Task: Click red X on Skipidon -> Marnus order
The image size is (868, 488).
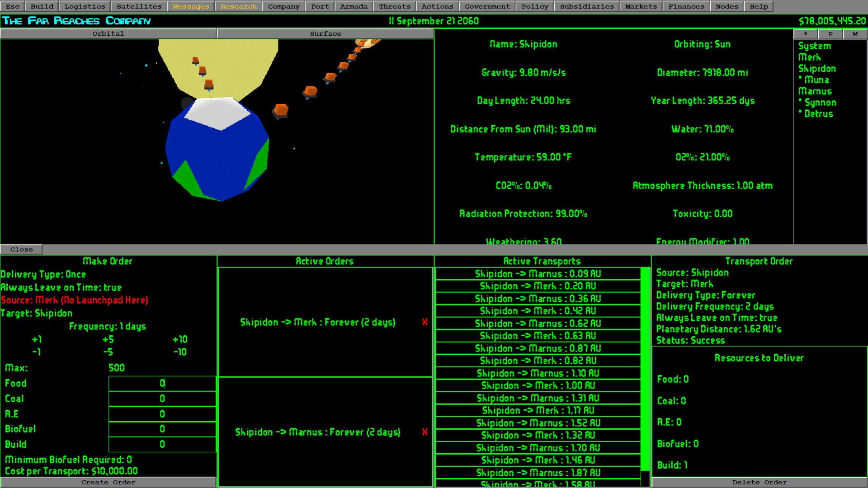Action: point(425,432)
